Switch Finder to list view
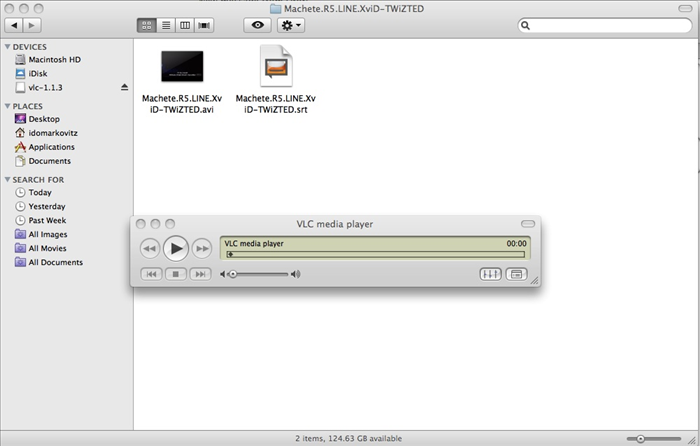This screenshot has height=446, width=700. 166,25
